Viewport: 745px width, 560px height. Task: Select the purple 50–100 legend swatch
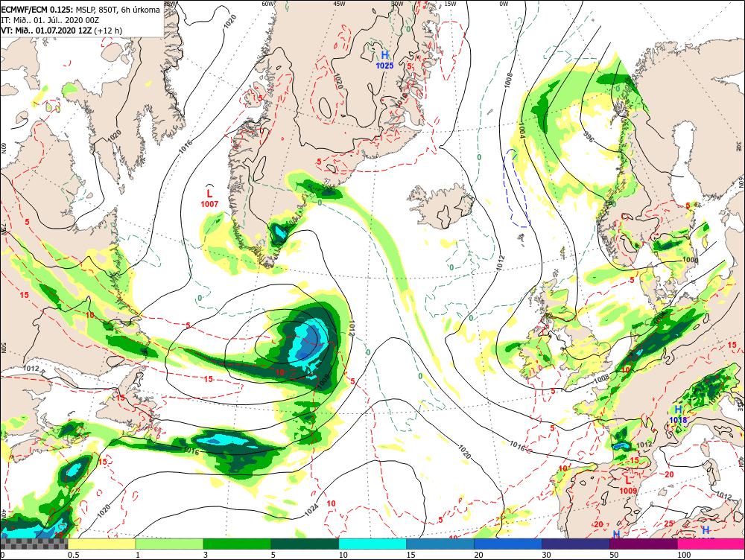click(x=644, y=544)
